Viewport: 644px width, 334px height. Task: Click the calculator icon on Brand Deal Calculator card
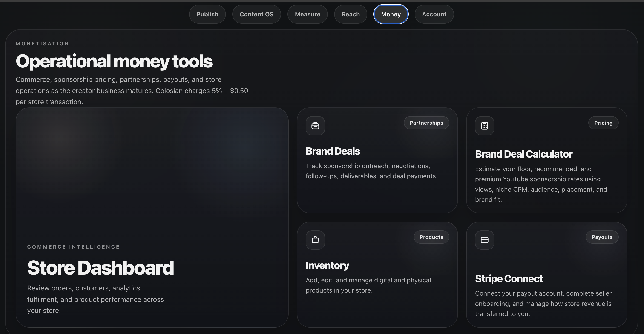coord(485,126)
